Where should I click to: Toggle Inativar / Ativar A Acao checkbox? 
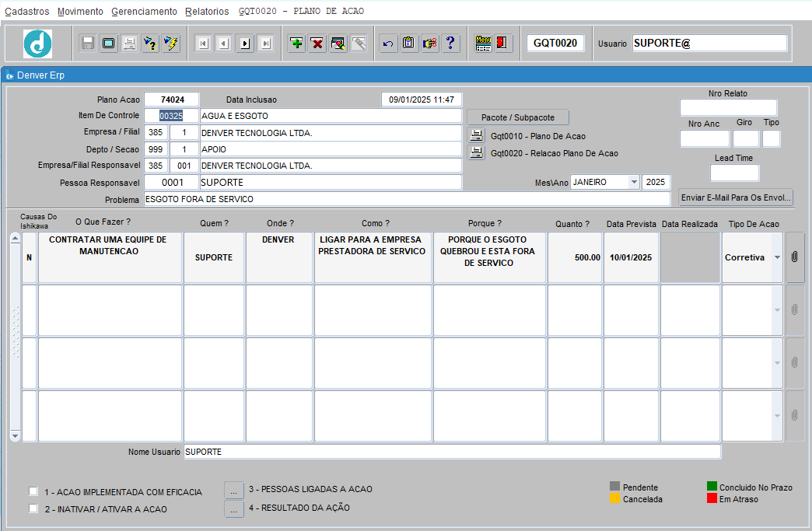tap(33, 508)
